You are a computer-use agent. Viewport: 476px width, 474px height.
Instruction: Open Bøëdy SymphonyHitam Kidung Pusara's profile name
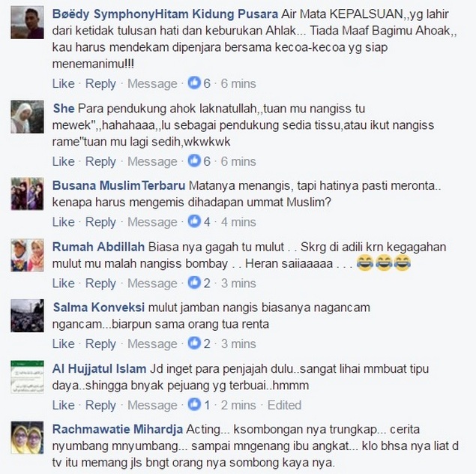coord(165,14)
